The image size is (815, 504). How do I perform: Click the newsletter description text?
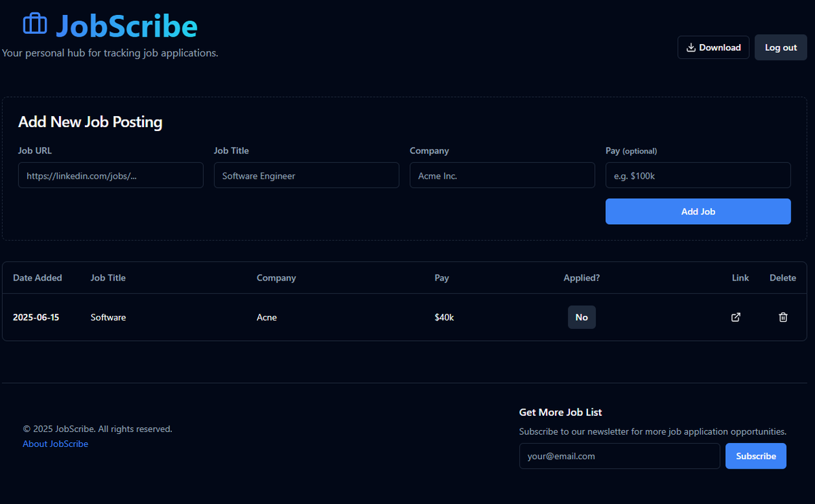pyautogui.click(x=653, y=431)
